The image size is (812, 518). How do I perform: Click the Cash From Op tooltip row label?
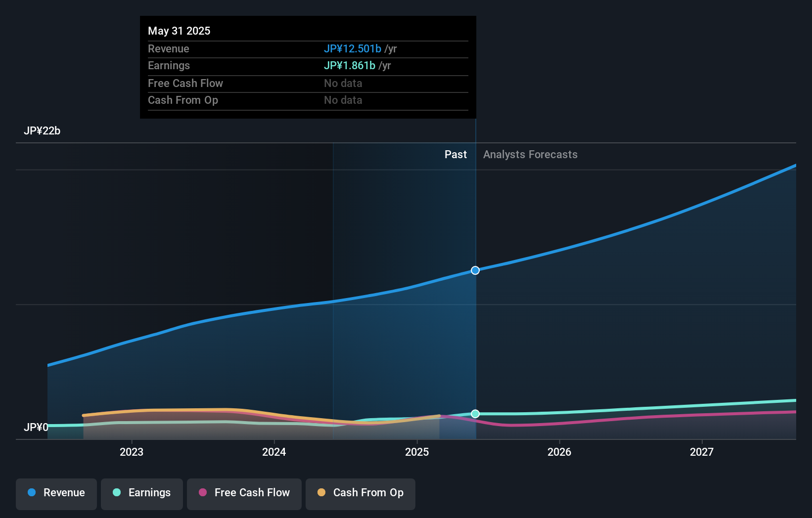point(183,100)
